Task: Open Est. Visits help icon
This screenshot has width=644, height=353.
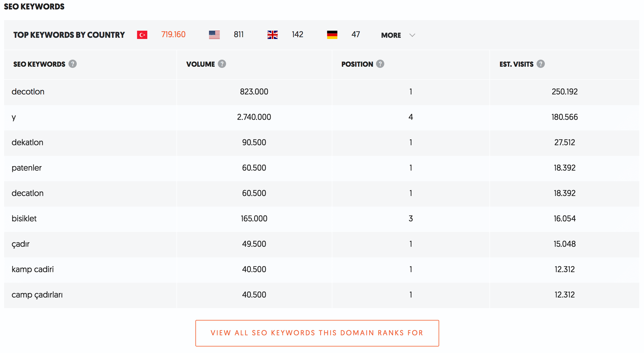Action: tap(541, 64)
